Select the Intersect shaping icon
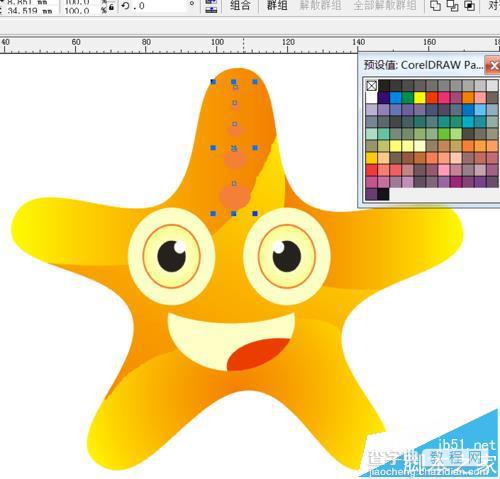 coord(469,6)
